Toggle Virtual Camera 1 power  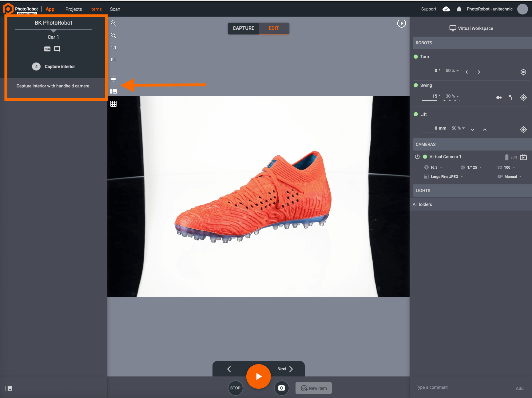417,157
